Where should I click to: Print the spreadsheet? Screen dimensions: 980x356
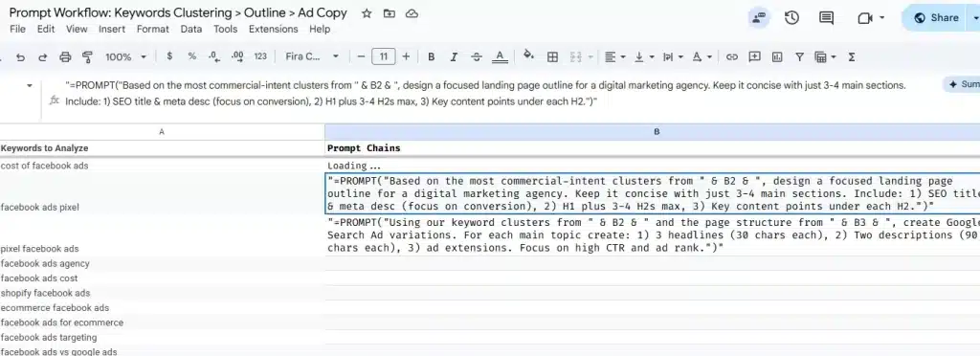click(x=65, y=56)
